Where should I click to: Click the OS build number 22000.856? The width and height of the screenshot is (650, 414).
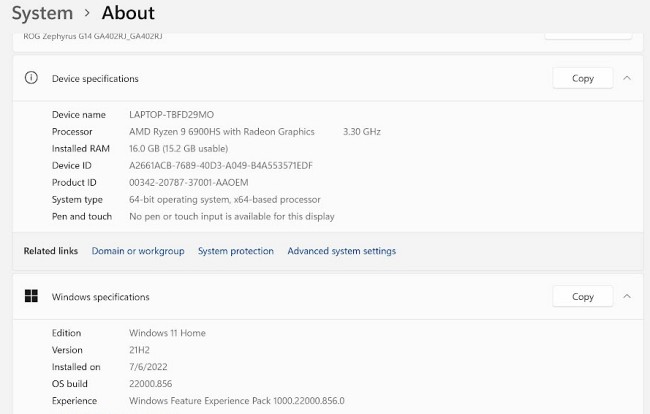(x=159, y=384)
